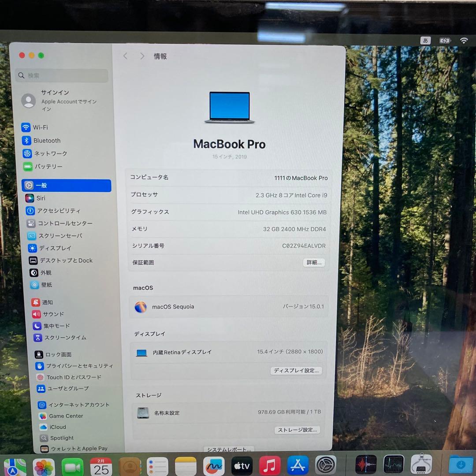This screenshot has height=476, width=476.
Task: Open System Settings gear in Dock
Action: [326, 465]
